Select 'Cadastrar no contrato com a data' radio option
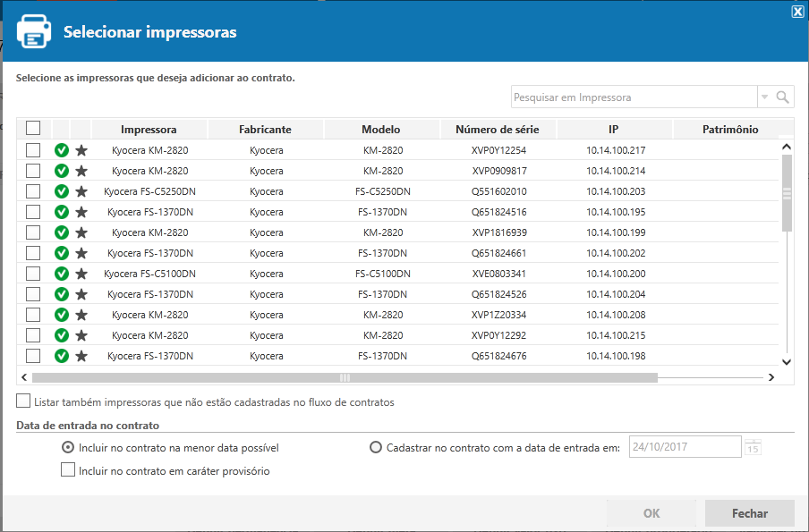The height and width of the screenshot is (532, 809). click(376, 447)
